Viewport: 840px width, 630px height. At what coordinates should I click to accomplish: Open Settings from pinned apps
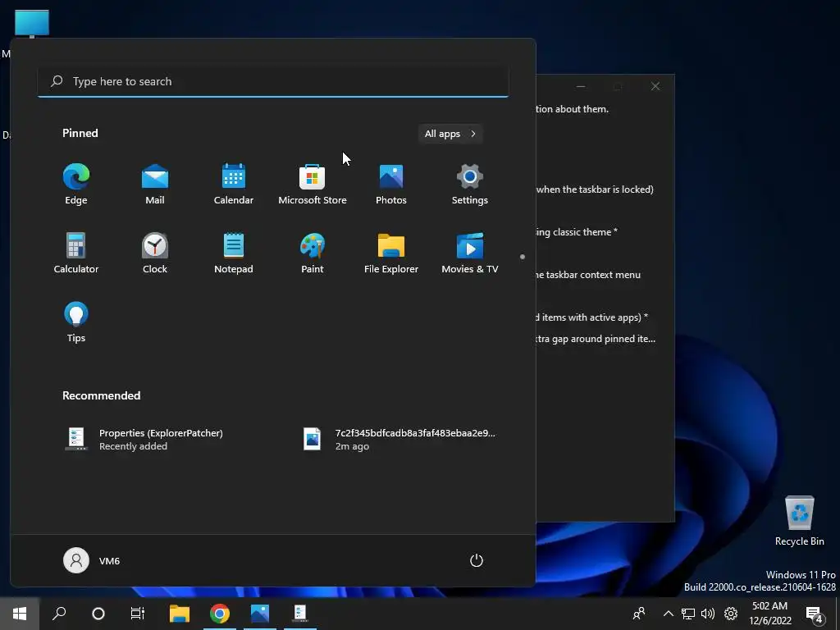(x=470, y=185)
